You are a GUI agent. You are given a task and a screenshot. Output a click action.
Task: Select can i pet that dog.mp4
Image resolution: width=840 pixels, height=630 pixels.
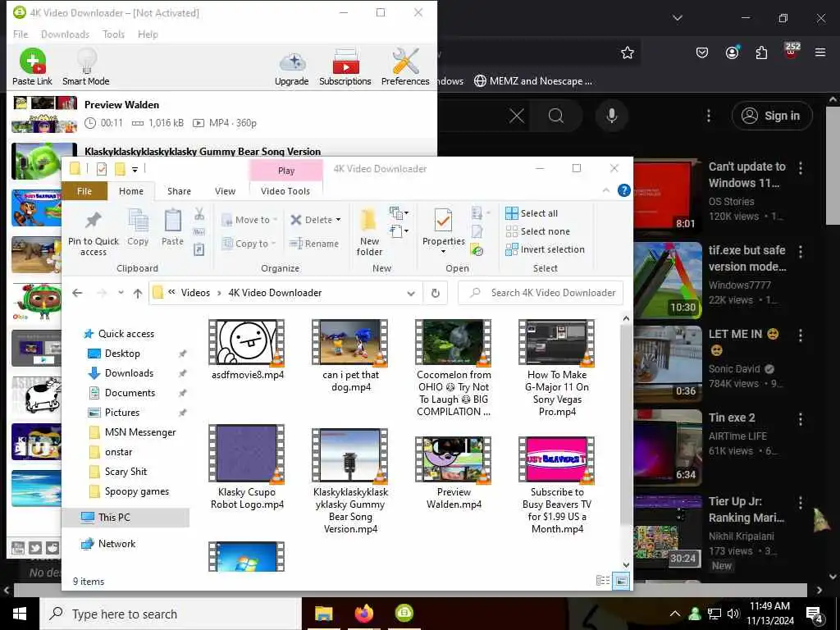[350, 356]
